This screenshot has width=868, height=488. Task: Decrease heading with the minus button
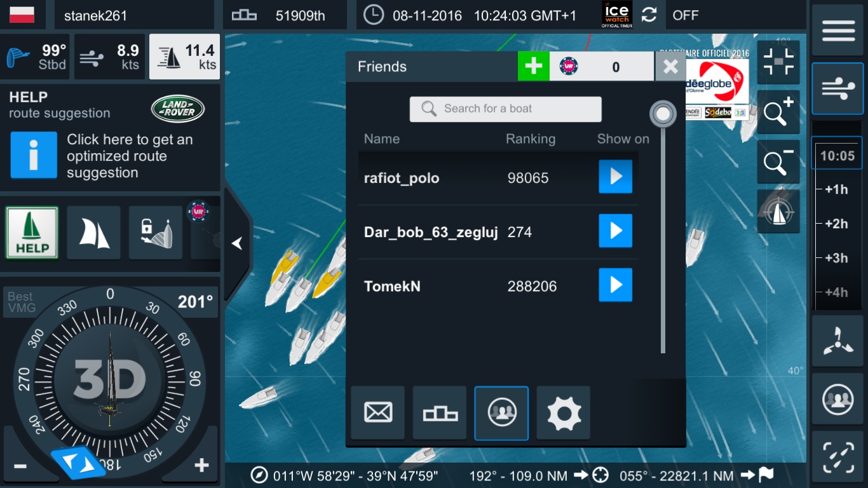coord(20,466)
